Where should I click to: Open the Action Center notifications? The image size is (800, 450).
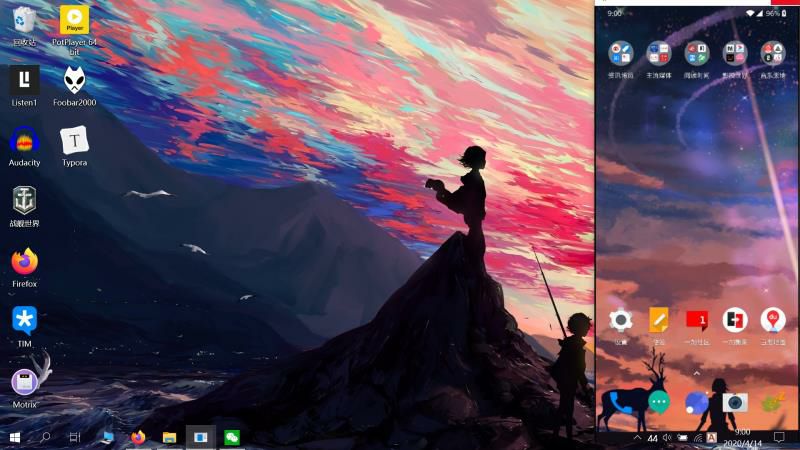click(779, 437)
